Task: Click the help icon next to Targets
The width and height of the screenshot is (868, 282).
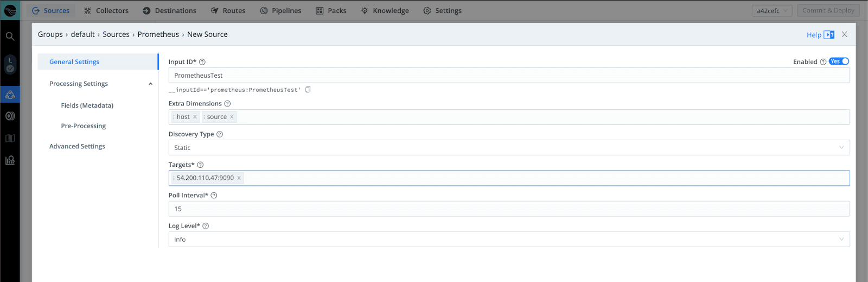Action: pyautogui.click(x=200, y=165)
